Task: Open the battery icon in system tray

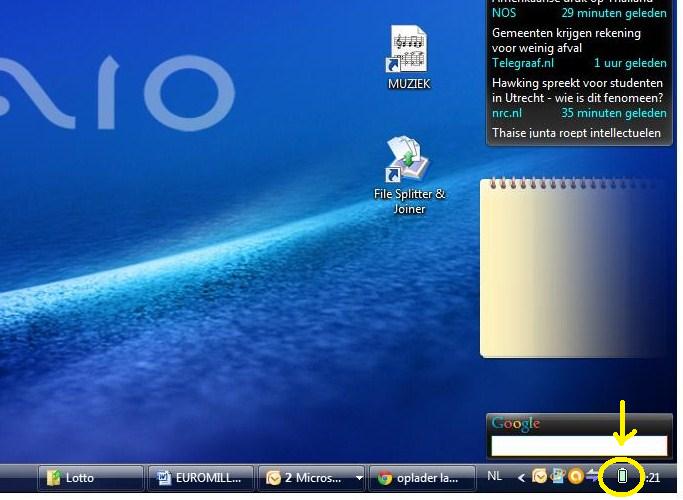Action: tap(622, 476)
